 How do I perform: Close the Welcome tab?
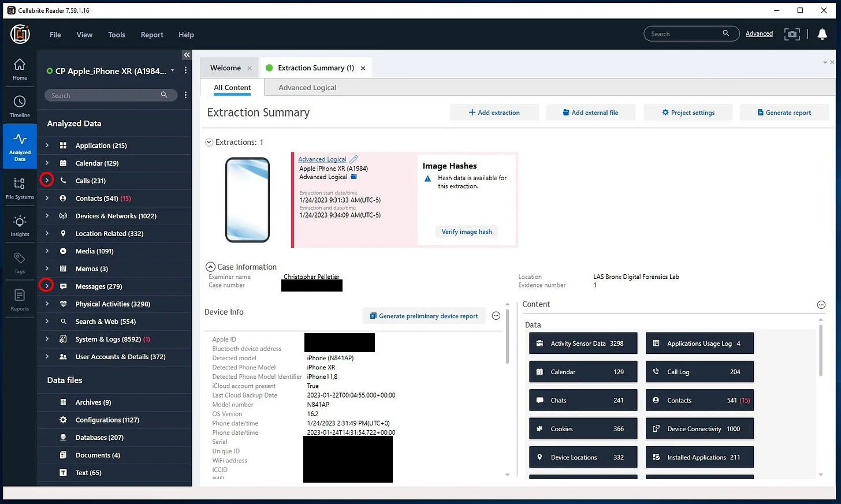pyautogui.click(x=250, y=68)
